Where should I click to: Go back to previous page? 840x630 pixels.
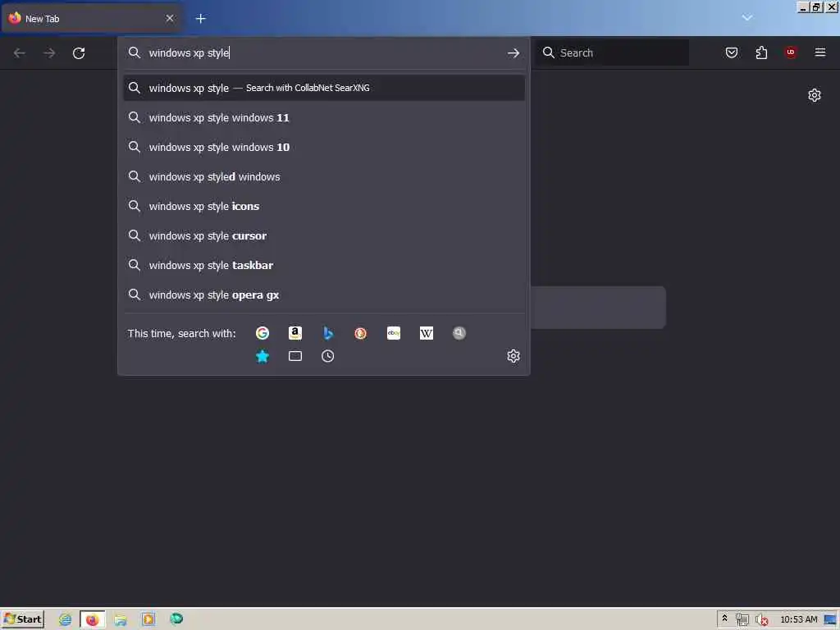[20, 53]
